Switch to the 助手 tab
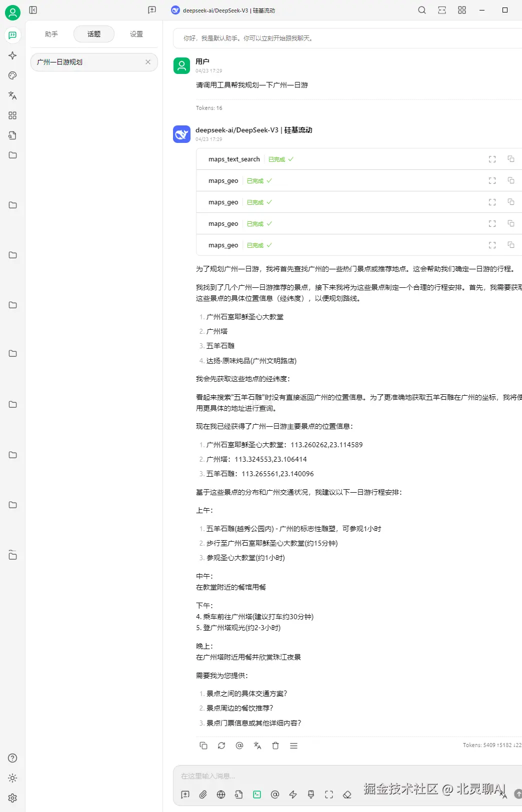 pos(51,34)
